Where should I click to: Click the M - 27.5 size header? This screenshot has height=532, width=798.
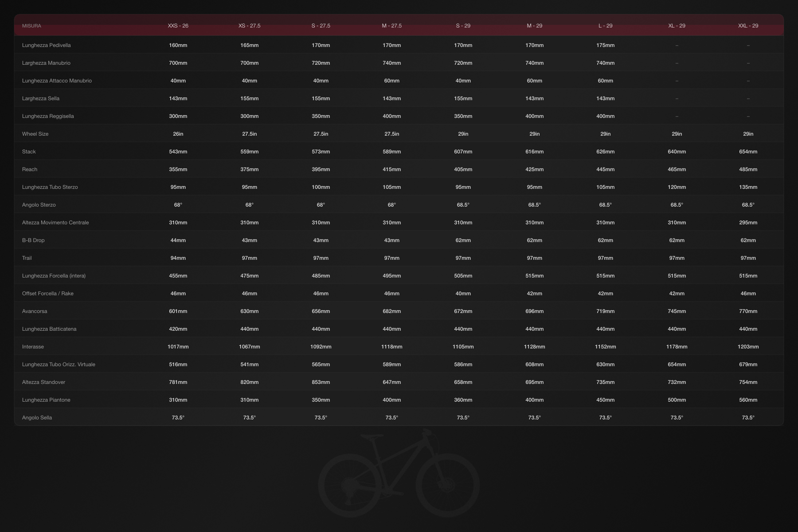[391, 26]
